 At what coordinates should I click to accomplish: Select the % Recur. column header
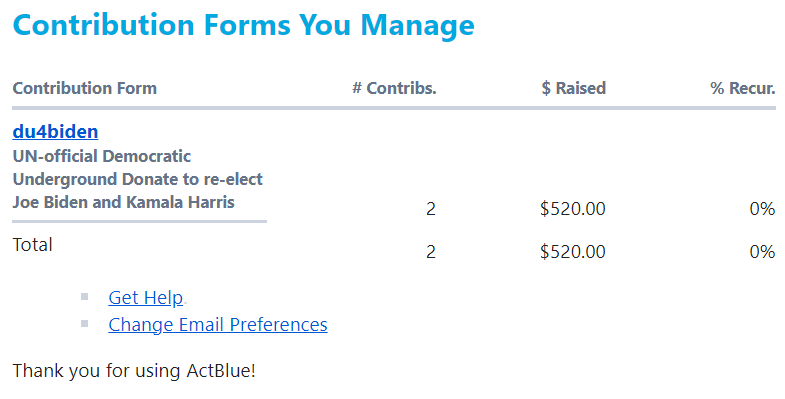(742, 88)
